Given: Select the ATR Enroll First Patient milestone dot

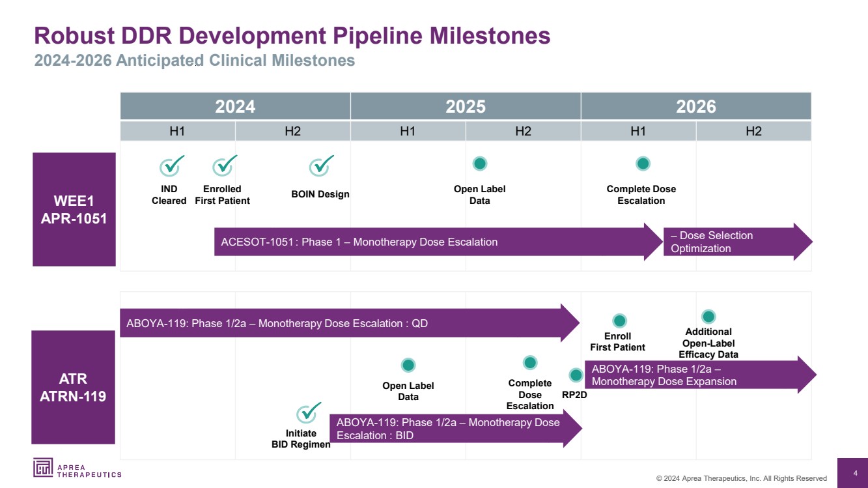Looking at the screenshot, I should 619,321.
